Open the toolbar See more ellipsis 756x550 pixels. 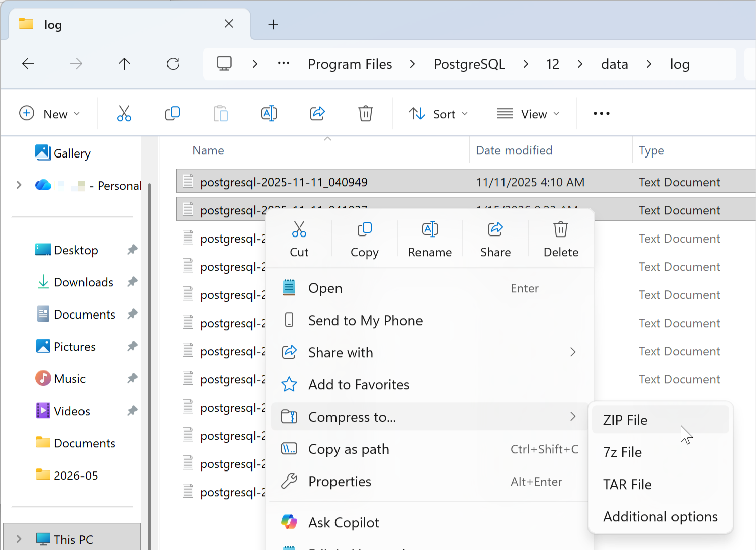[x=602, y=113]
